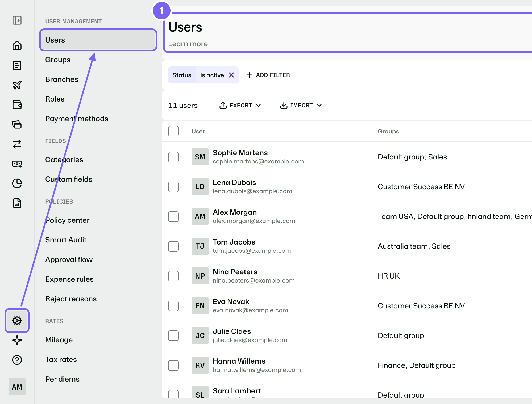The image size is (532, 404).
Task: Expand the sidebar panel toggle icon
Action: (x=17, y=20)
